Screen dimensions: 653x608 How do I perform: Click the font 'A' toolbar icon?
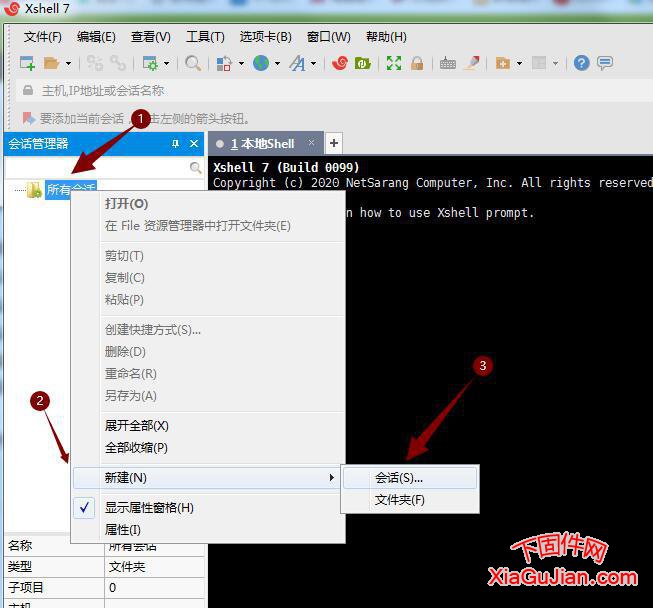297,63
